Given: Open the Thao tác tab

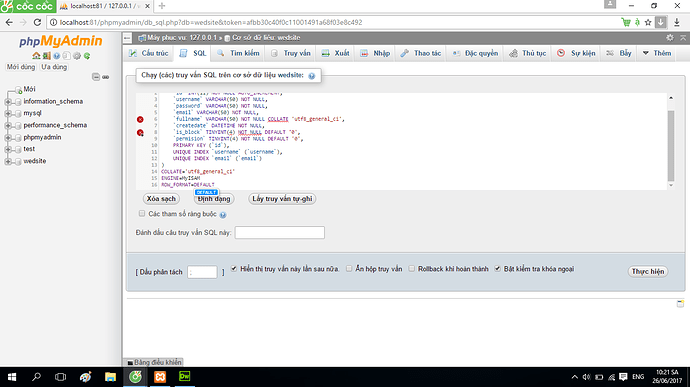Looking at the screenshot, I should coord(421,53).
